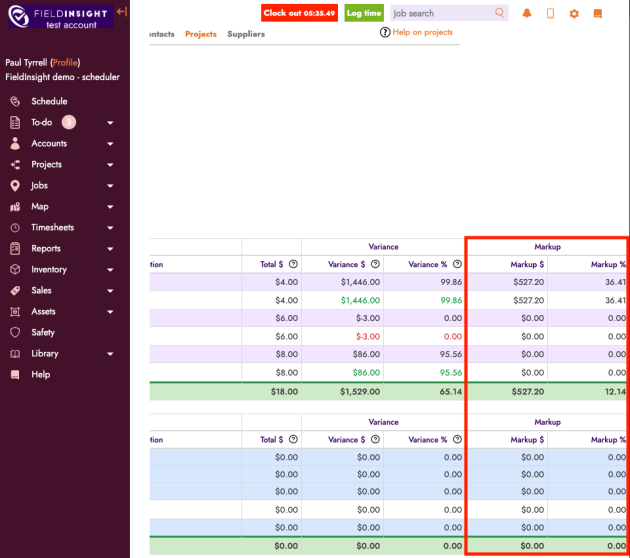Open settings gear icon in header
Screen dimensions: 630x558
point(574,13)
